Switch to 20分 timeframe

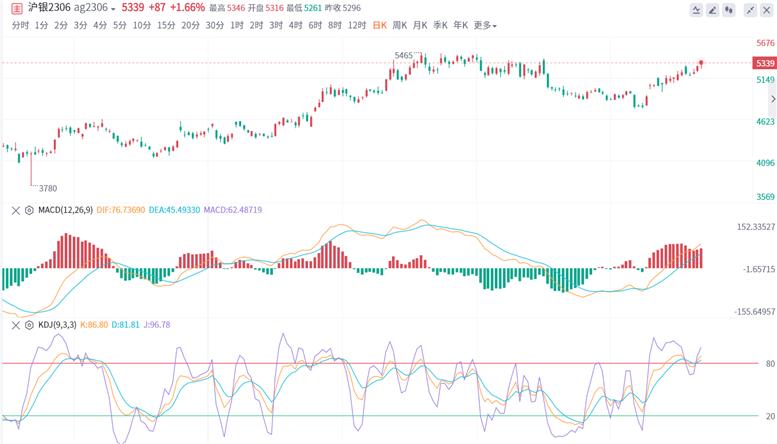190,25
